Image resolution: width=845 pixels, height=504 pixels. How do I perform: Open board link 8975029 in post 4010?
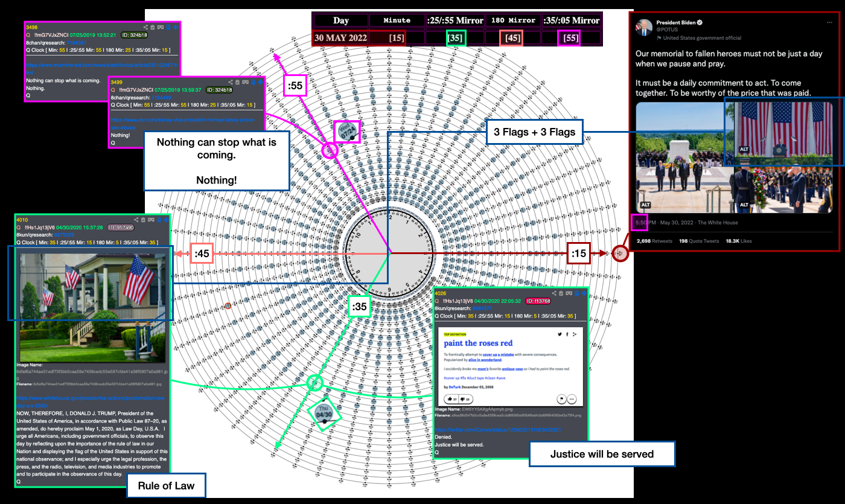(x=64, y=235)
